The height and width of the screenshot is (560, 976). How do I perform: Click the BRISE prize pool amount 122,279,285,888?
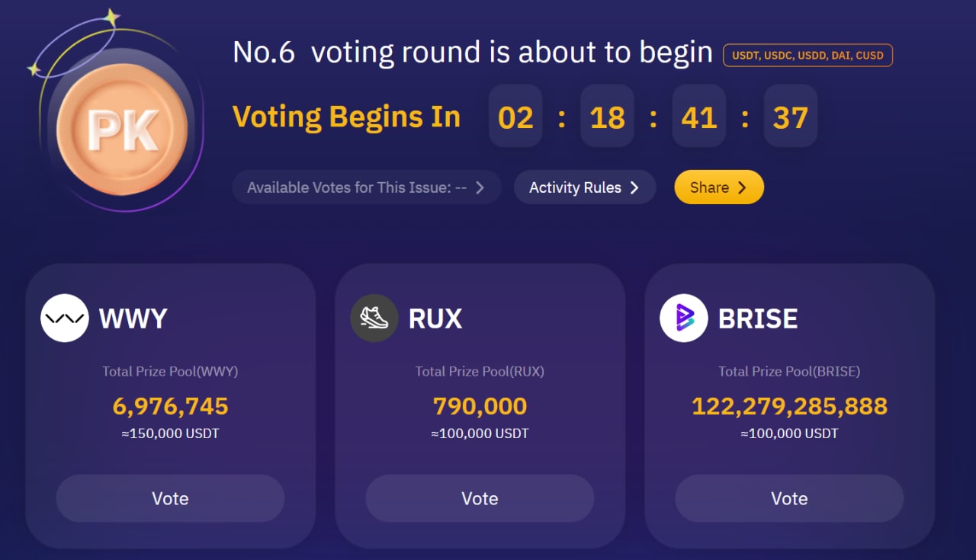[x=789, y=406]
